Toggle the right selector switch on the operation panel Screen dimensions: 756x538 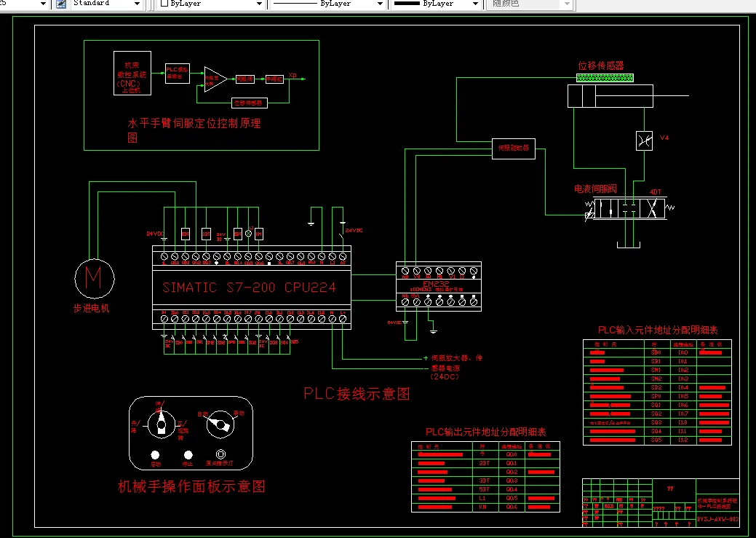[220, 424]
